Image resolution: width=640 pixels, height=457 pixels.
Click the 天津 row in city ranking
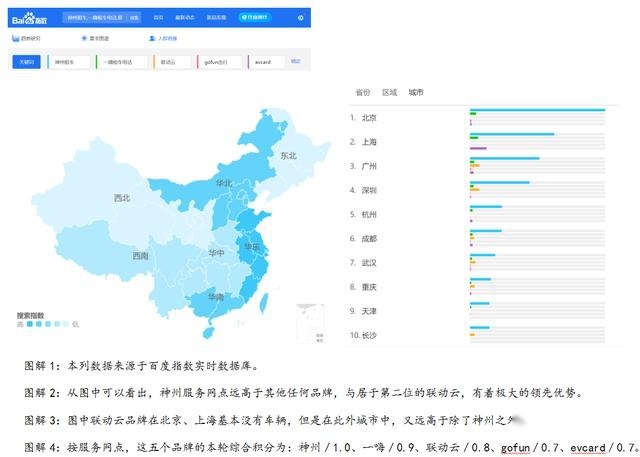tap(478, 311)
